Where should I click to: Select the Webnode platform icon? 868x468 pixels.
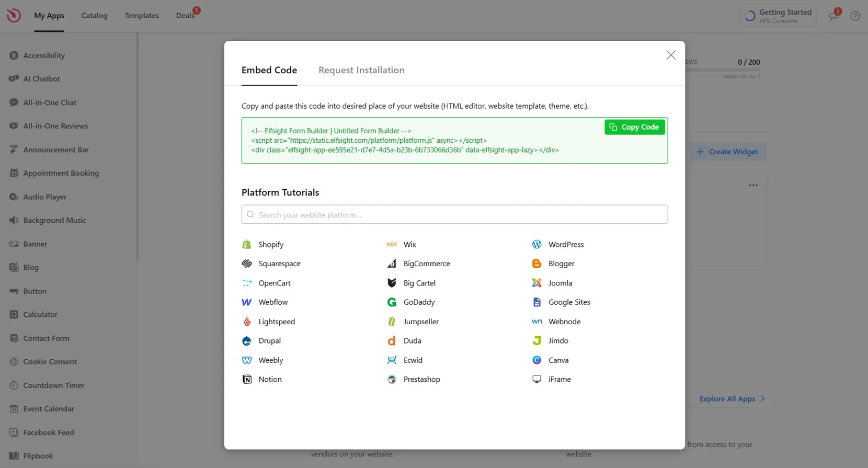pos(536,322)
